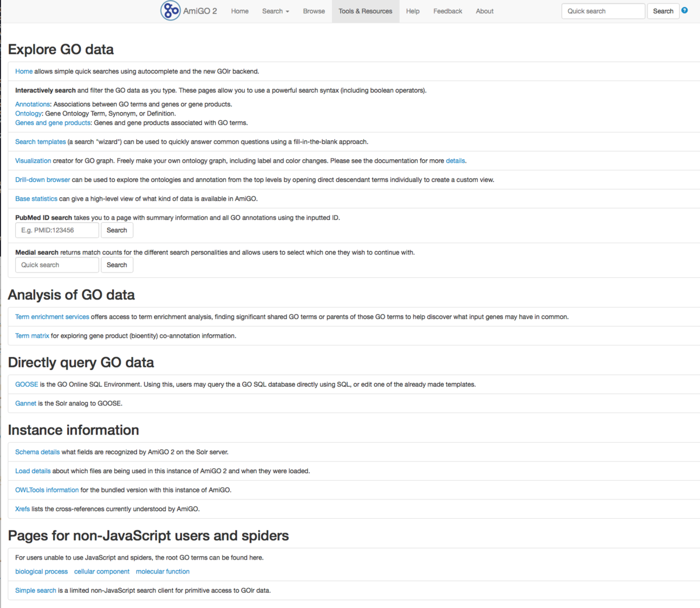Image resolution: width=700 pixels, height=608 pixels.
Task: Click the 'Explore GO data' heading
Action: click(x=61, y=50)
